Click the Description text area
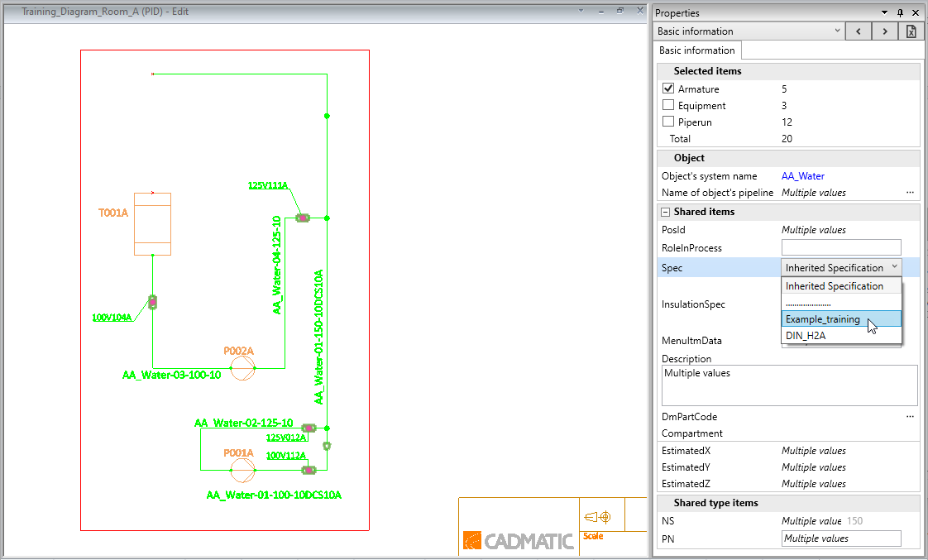 tap(790, 385)
